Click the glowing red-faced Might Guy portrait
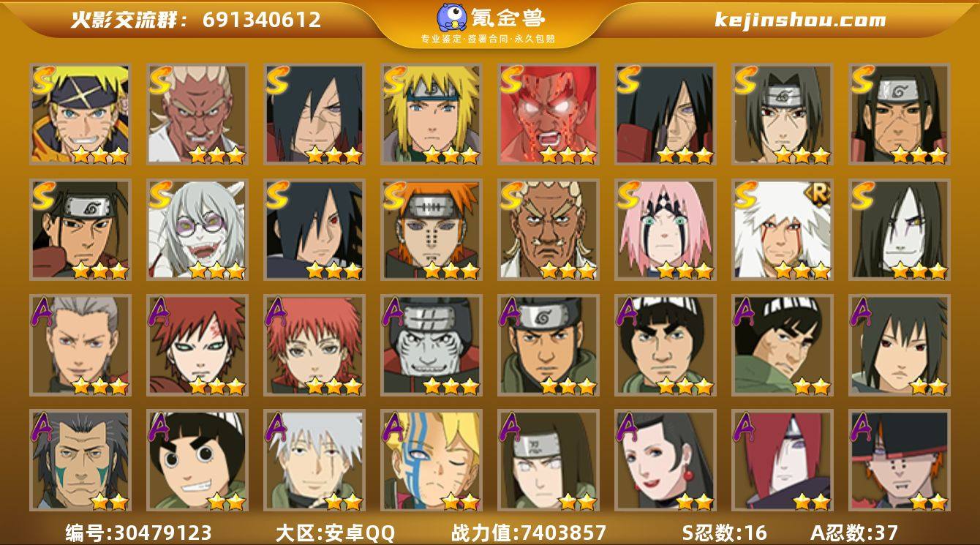The width and height of the screenshot is (980, 545). click(x=549, y=113)
